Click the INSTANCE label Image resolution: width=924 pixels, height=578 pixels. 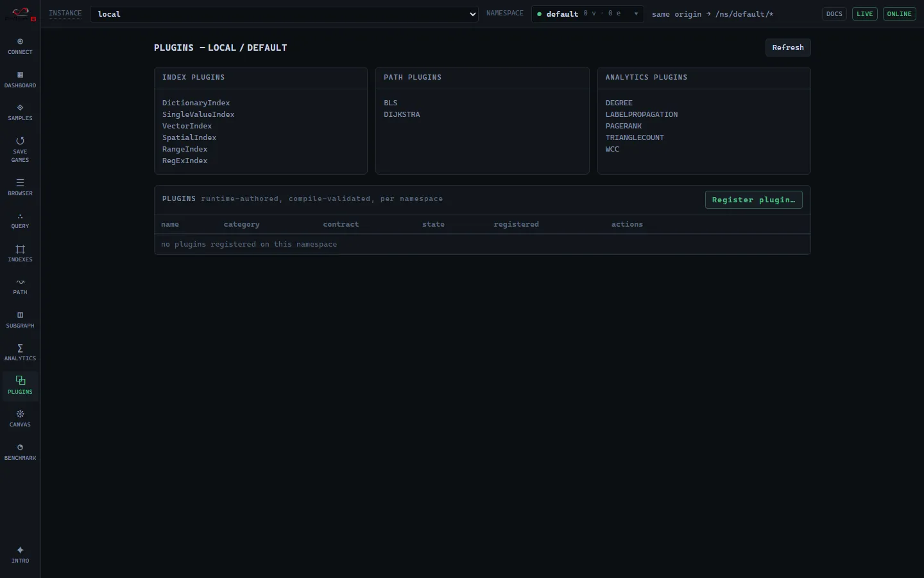tap(65, 13)
